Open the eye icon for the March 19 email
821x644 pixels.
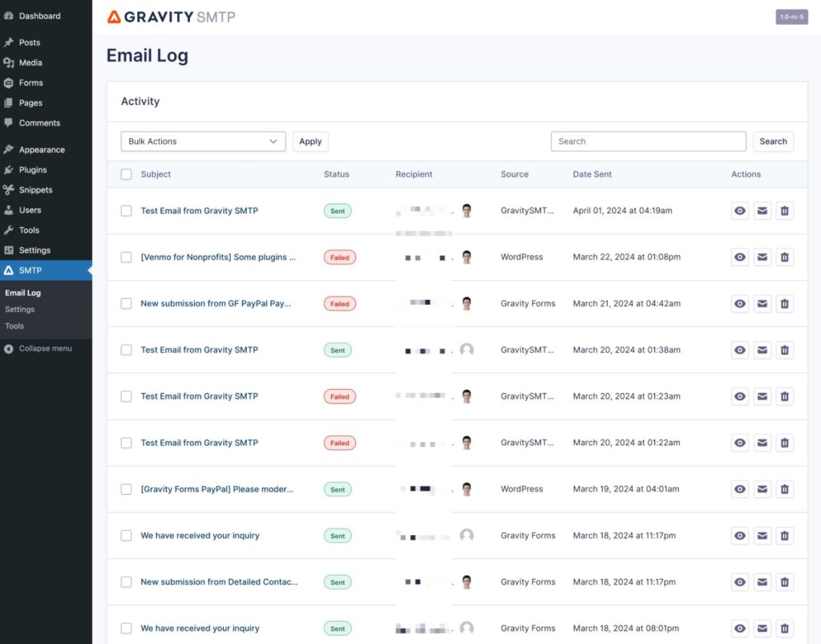click(739, 489)
